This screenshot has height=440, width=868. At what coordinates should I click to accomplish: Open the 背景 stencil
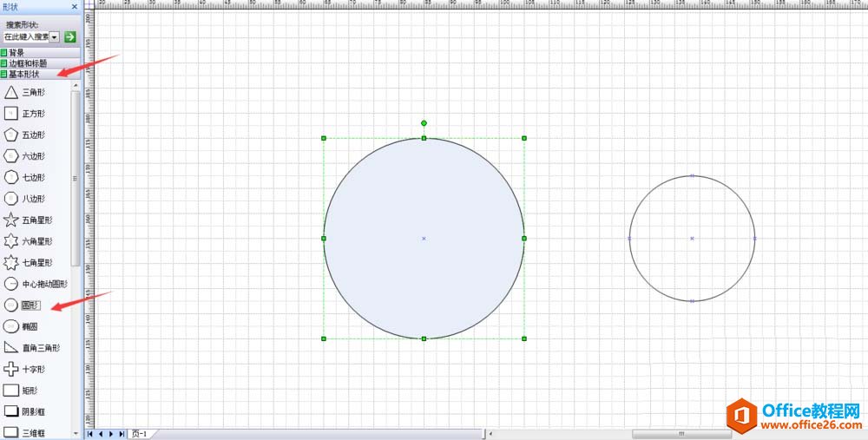tap(41, 53)
